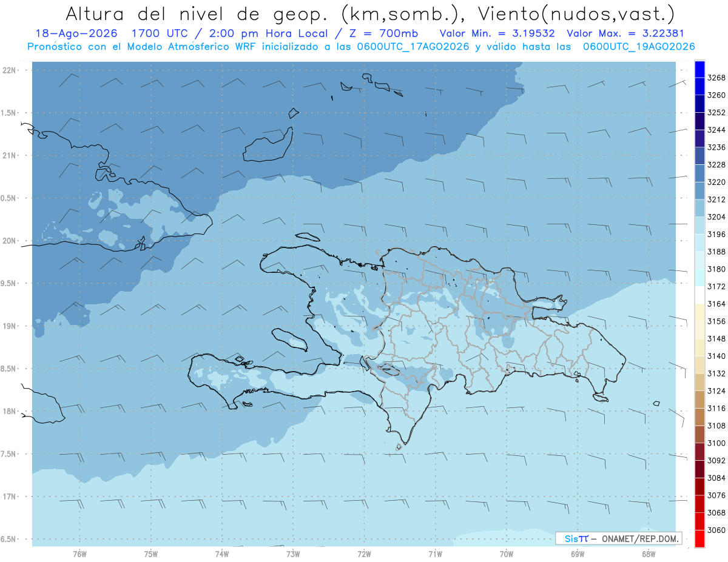The width and height of the screenshot is (728, 562).
Task: Click the '75W' longitude label
Action: (151, 553)
